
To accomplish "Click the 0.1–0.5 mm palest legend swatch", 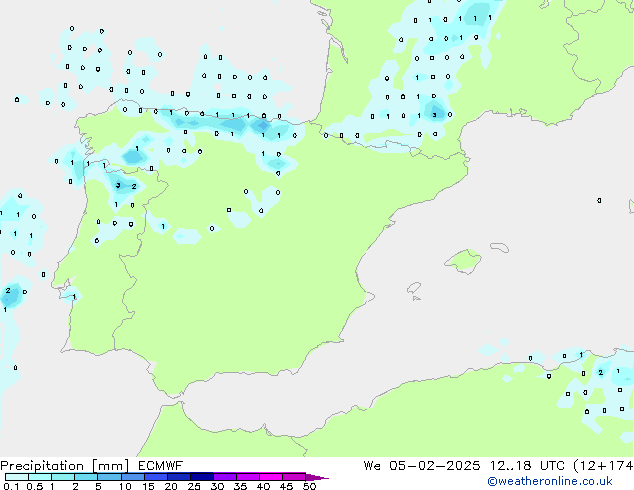I will [17, 477].
